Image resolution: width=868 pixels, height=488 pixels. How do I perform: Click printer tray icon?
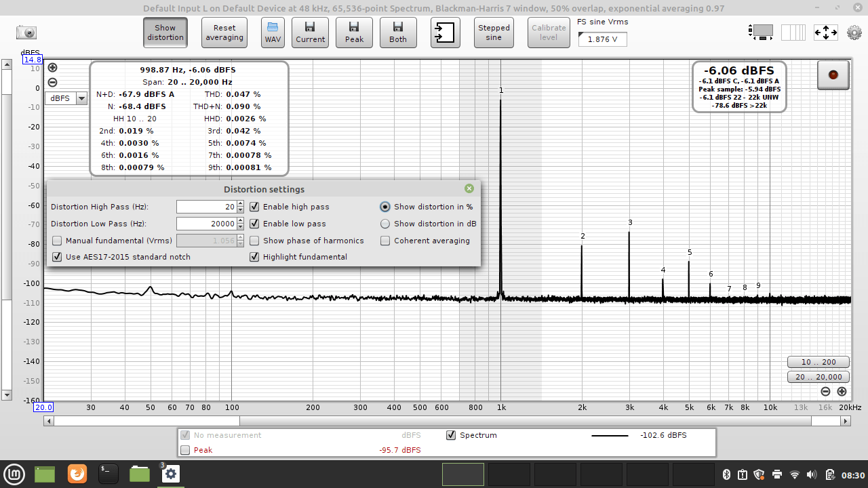777,474
